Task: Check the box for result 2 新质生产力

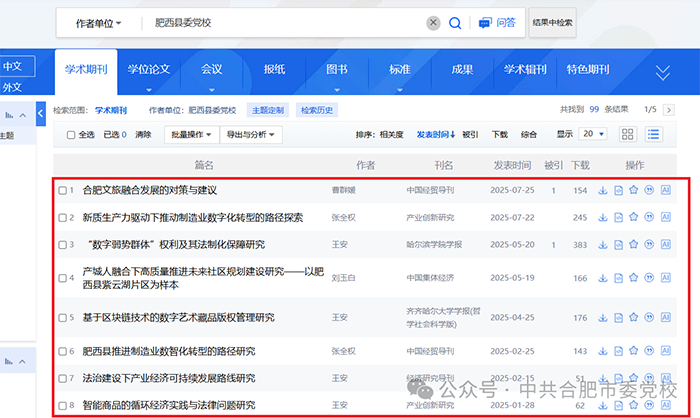Action: tap(62, 217)
